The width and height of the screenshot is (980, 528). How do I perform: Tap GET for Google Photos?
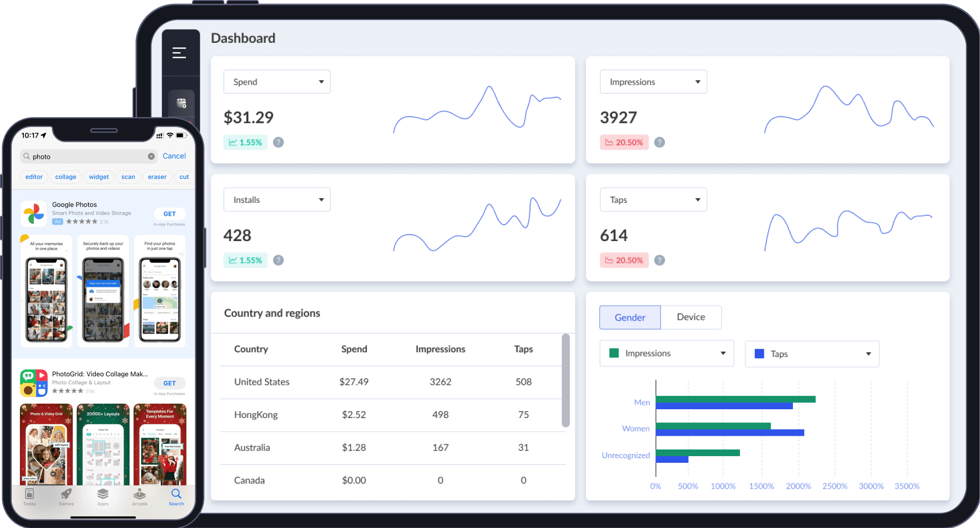pyautogui.click(x=170, y=214)
